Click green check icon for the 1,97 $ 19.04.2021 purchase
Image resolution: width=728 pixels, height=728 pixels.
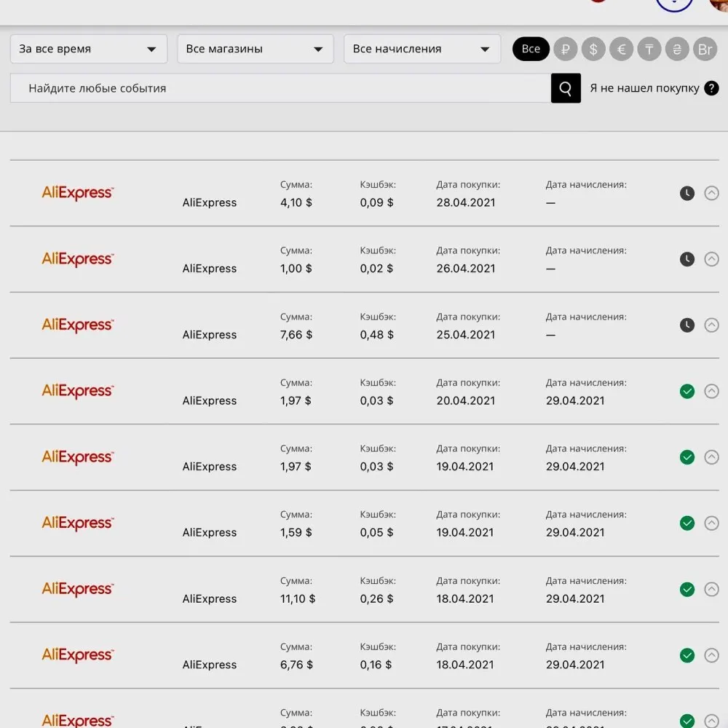pos(687,457)
